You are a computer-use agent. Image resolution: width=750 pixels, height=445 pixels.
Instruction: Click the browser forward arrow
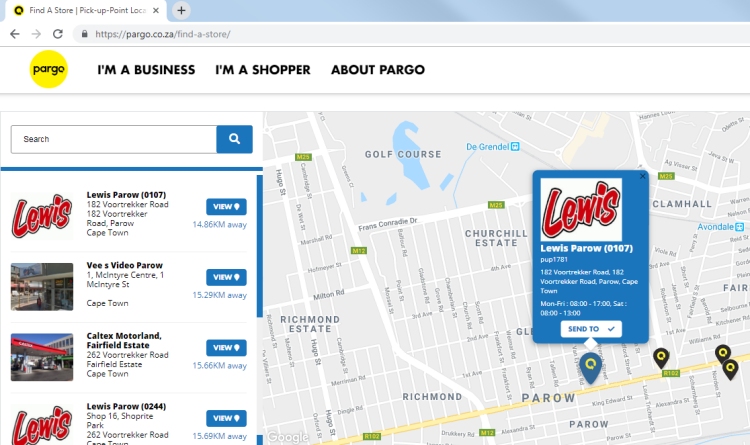[x=36, y=34]
